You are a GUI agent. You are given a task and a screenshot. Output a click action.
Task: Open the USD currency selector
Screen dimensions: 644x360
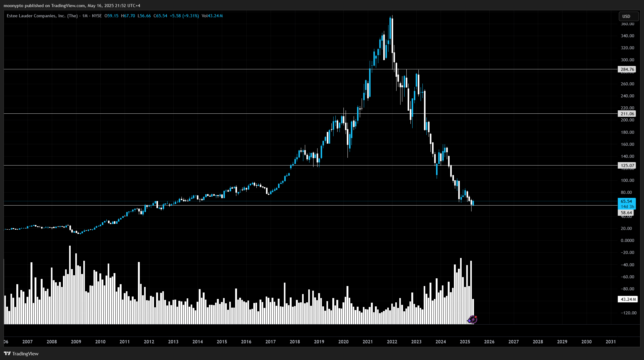coord(628,16)
